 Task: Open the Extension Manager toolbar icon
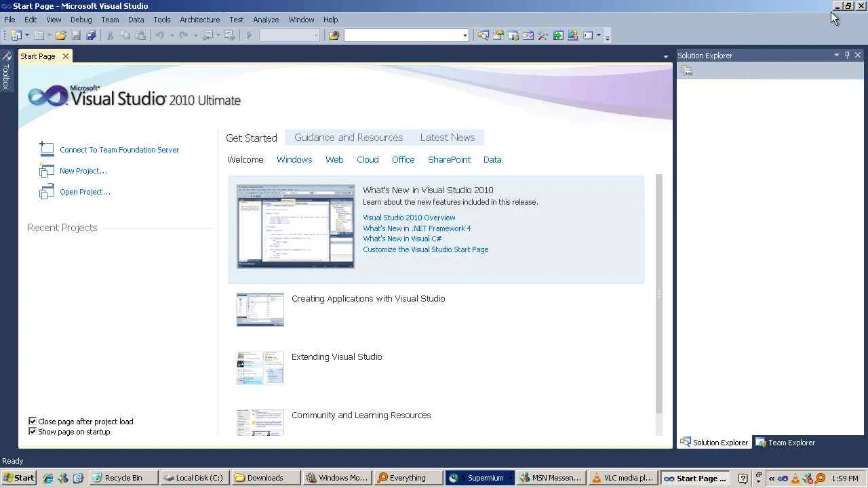pos(573,35)
